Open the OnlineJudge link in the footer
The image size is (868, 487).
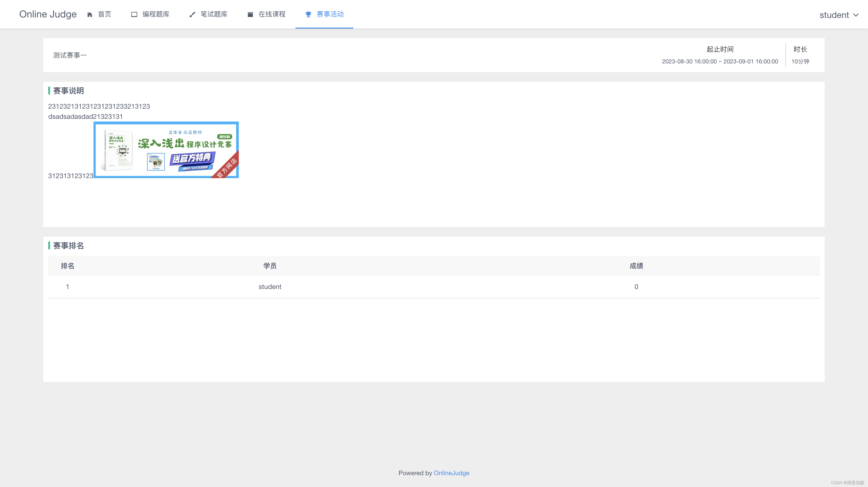[x=451, y=473]
